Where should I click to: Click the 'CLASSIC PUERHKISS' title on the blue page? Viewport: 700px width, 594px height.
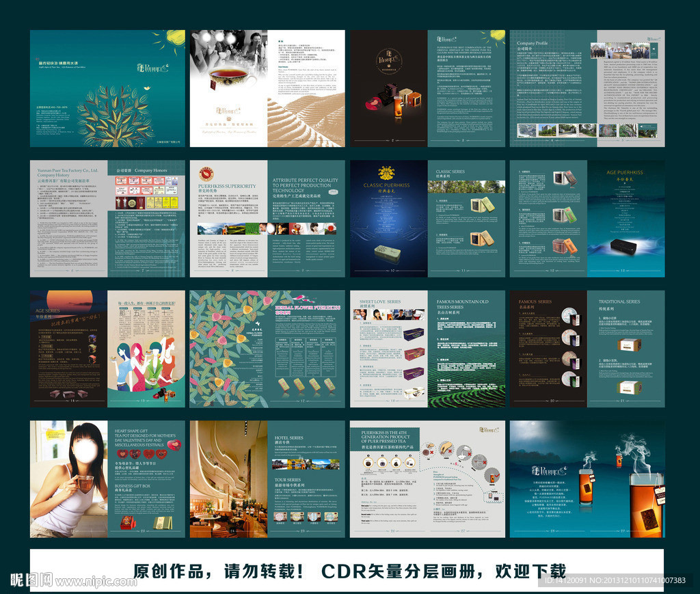tap(387, 185)
